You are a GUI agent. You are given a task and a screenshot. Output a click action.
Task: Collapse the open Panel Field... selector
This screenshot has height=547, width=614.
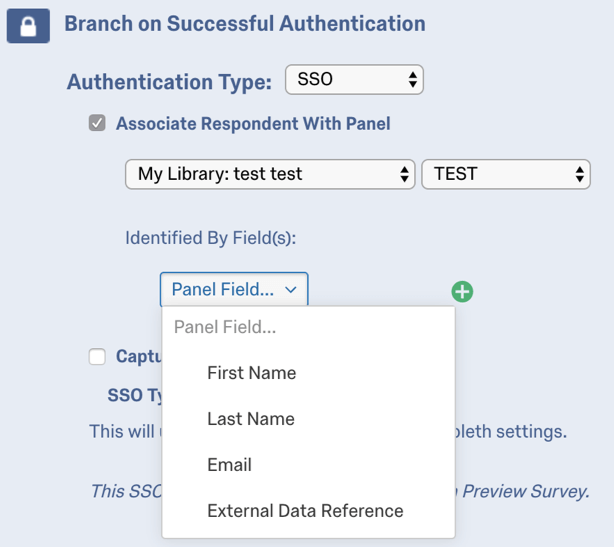point(234,290)
